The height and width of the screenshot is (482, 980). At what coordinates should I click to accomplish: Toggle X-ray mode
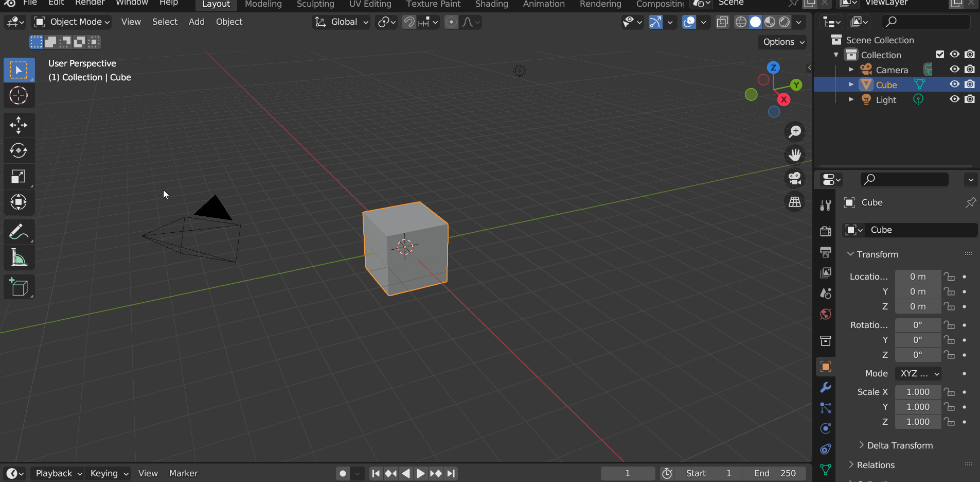[722, 22]
